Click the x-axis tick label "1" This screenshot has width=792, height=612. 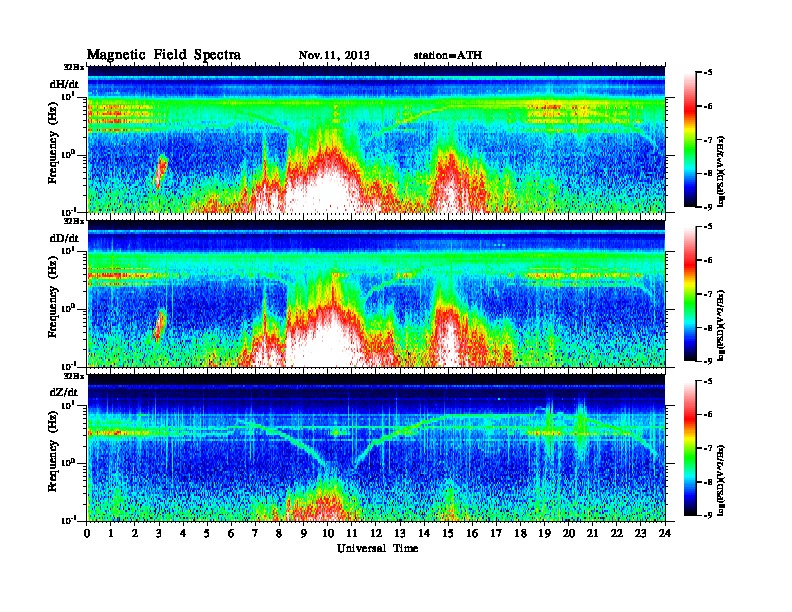pos(111,533)
